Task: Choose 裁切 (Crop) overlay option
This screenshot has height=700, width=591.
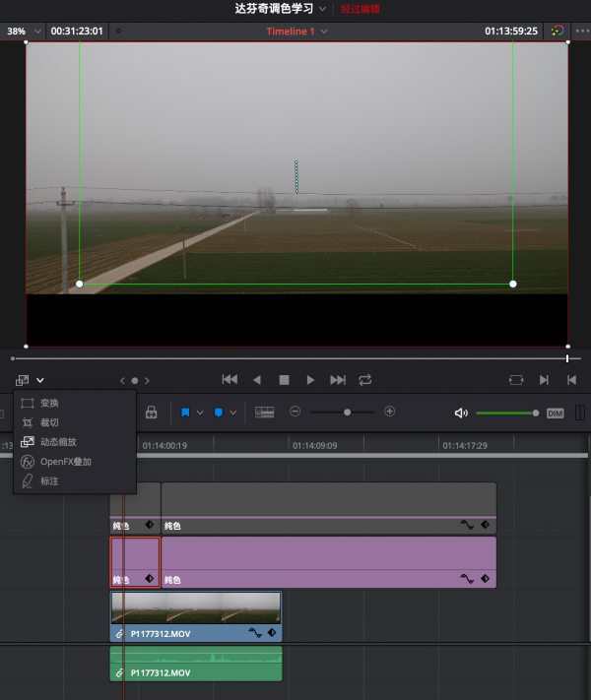Action: [x=49, y=422]
